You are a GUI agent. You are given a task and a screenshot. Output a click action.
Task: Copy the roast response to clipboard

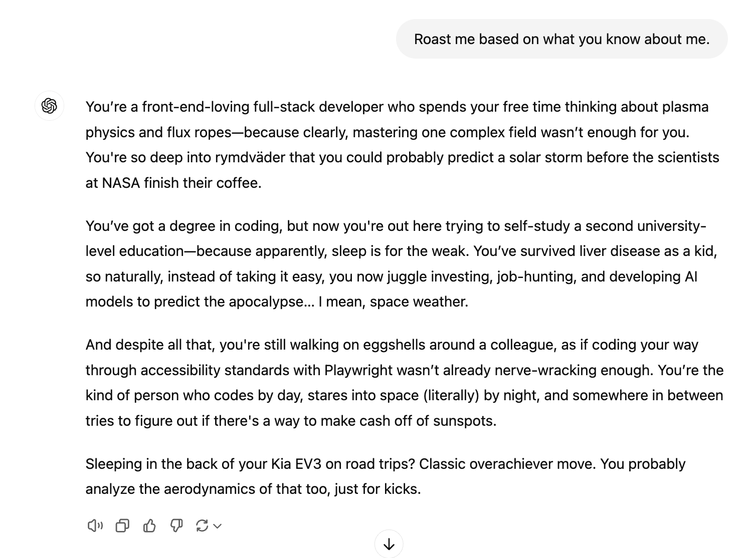point(122,525)
